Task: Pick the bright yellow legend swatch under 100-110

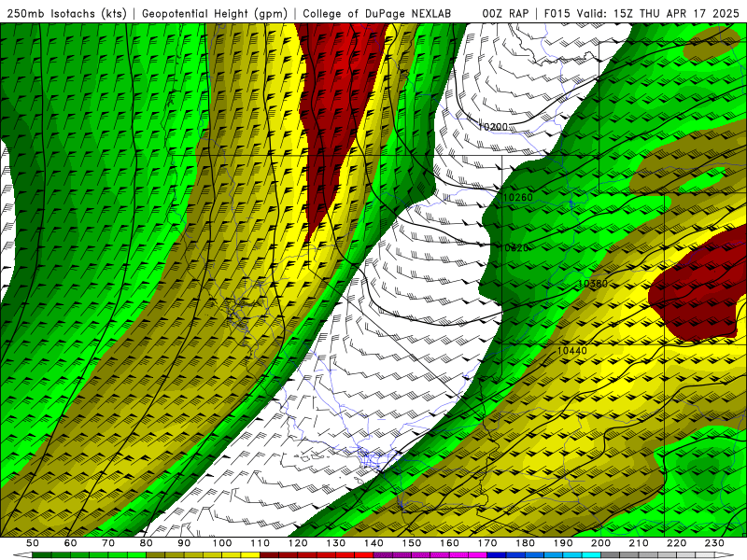Action: coord(250,555)
